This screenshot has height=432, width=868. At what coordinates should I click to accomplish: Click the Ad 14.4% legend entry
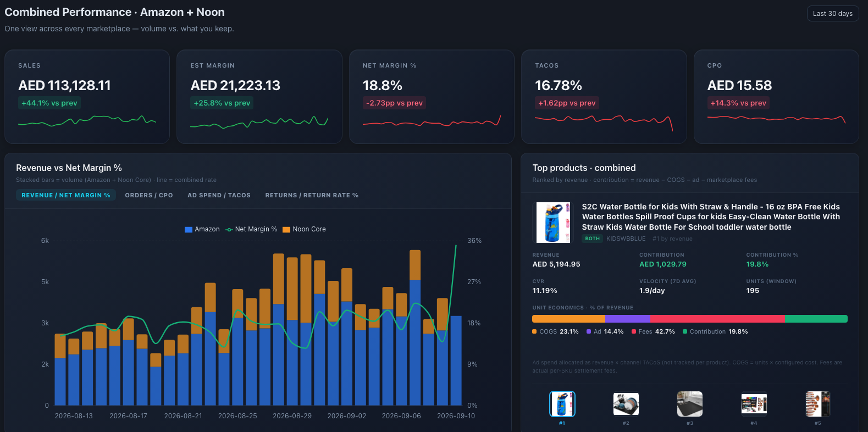pyautogui.click(x=605, y=331)
